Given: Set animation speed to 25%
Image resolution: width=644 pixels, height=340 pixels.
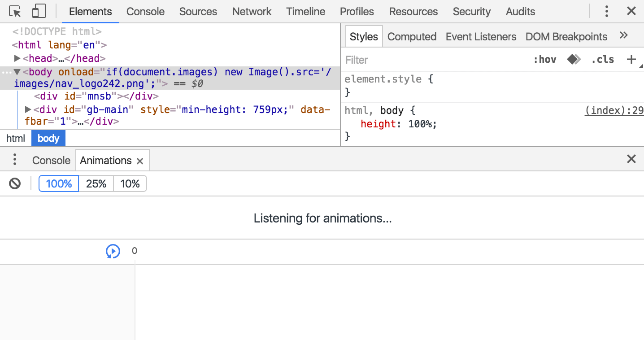Looking at the screenshot, I should (x=96, y=183).
